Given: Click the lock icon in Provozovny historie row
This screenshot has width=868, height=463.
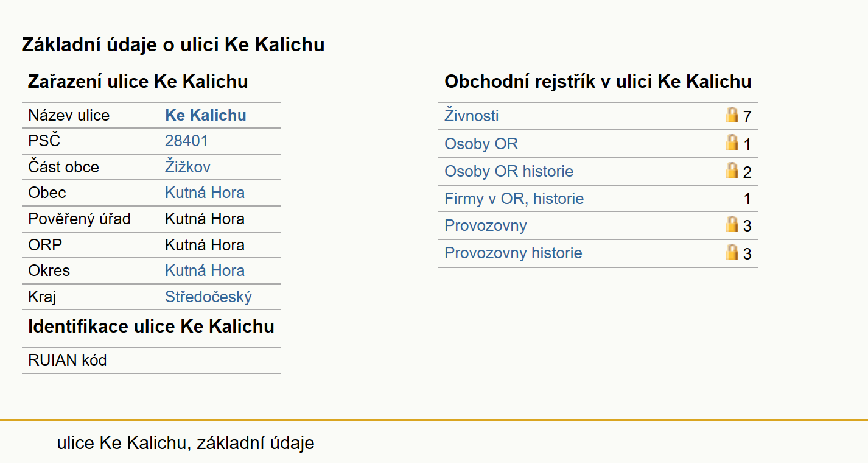Looking at the screenshot, I should pyautogui.click(x=732, y=252).
